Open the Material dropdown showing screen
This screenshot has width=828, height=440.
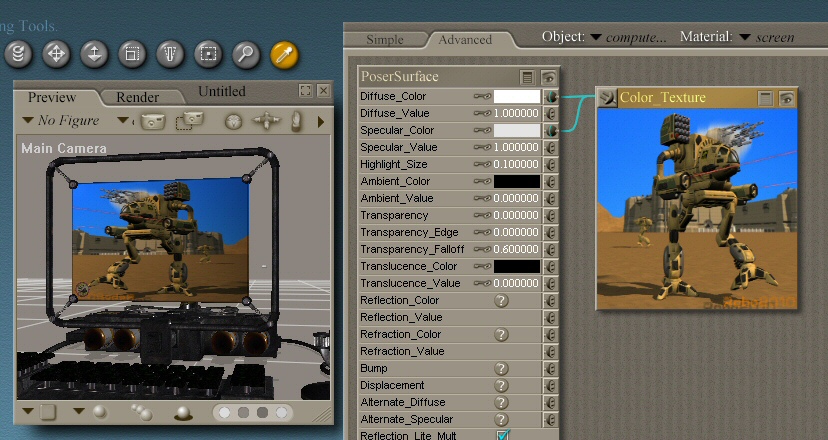click(745, 37)
